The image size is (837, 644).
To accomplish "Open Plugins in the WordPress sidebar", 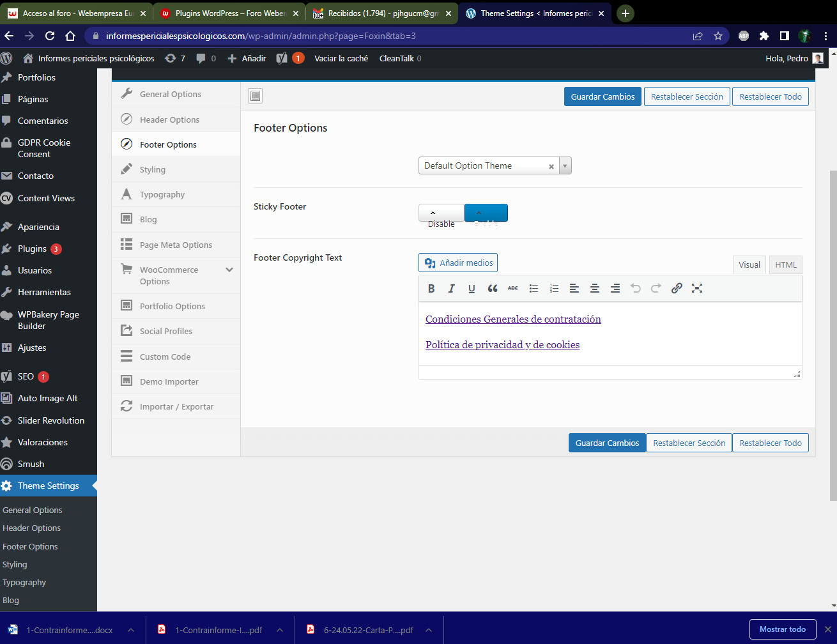I will click(x=32, y=249).
